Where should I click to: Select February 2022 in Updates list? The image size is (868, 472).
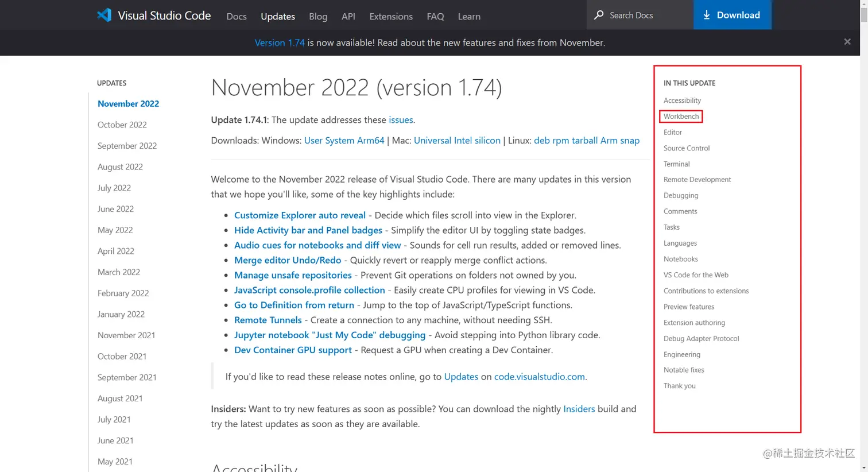[x=123, y=293]
